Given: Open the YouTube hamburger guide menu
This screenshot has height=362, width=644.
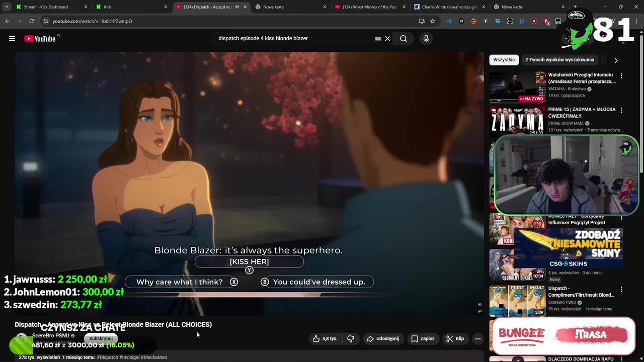Looking at the screenshot, I should click(12, 39).
